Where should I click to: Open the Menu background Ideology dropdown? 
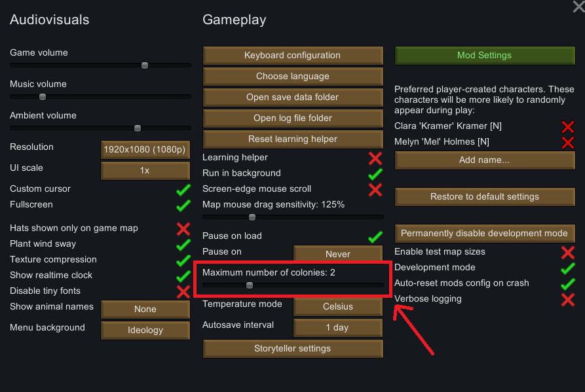pos(145,330)
